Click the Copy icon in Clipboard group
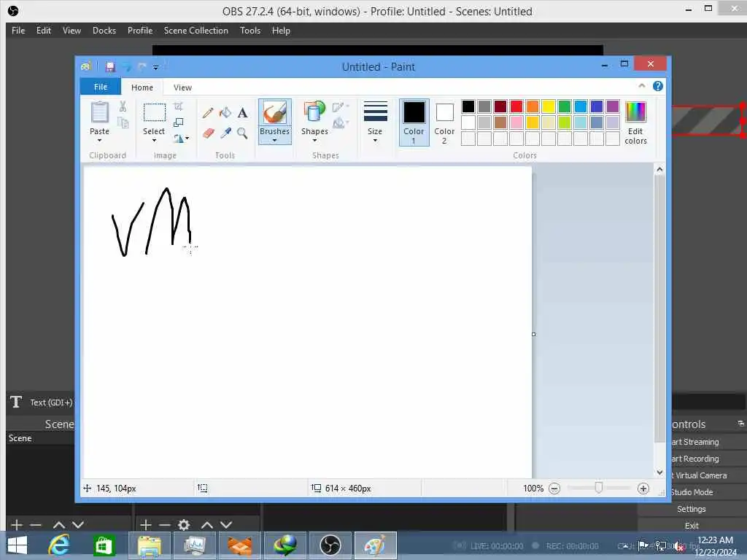Viewport: 747px width, 560px height. pos(123,122)
